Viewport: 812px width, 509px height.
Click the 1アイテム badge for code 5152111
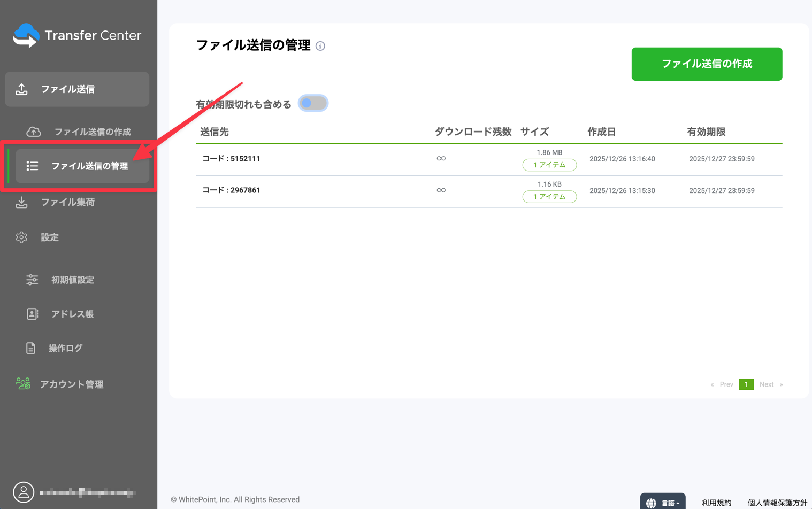tap(549, 165)
